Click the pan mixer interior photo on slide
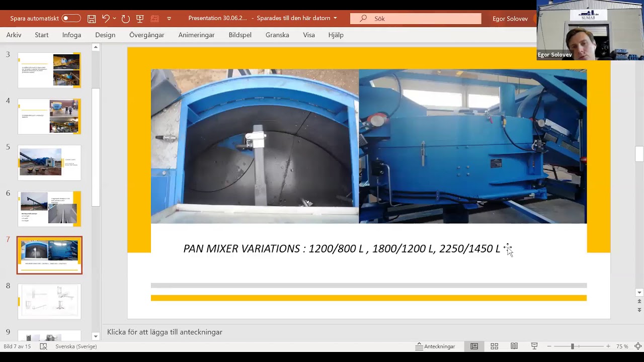This screenshot has height=362, width=644. pos(255,146)
